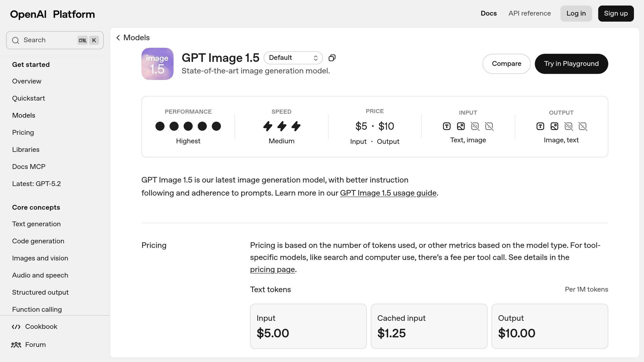
Task: Click the Cookbook code icon
Action: (16, 327)
